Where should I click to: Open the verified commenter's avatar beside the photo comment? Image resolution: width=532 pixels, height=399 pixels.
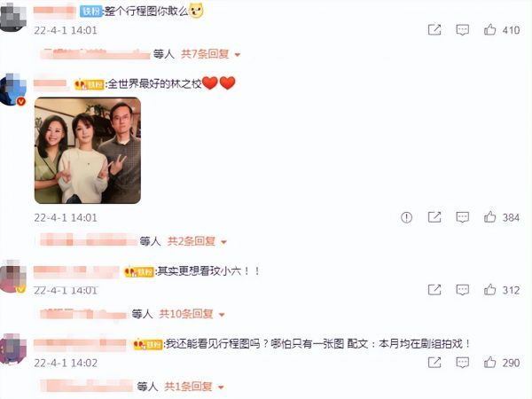[13, 90]
